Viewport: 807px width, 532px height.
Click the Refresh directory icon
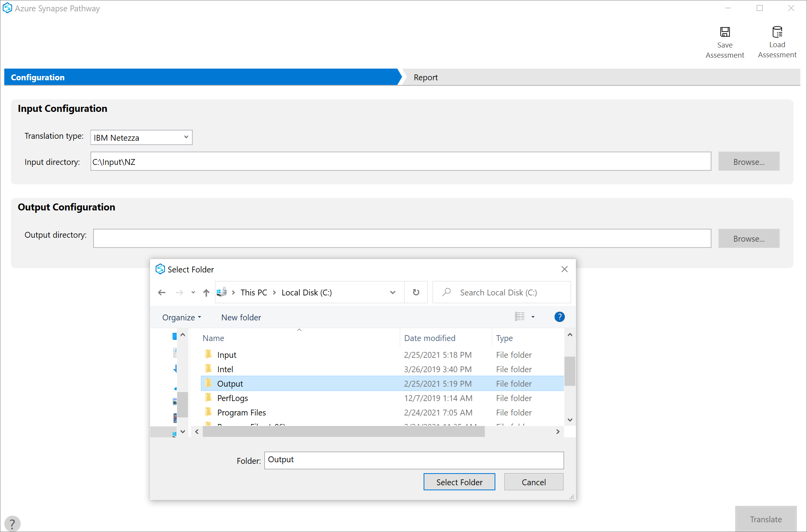[x=416, y=292]
